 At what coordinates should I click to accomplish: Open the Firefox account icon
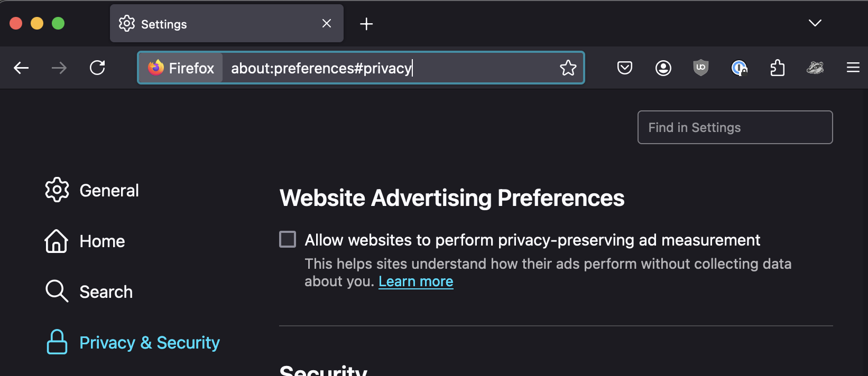pyautogui.click(x=663, y=68)
